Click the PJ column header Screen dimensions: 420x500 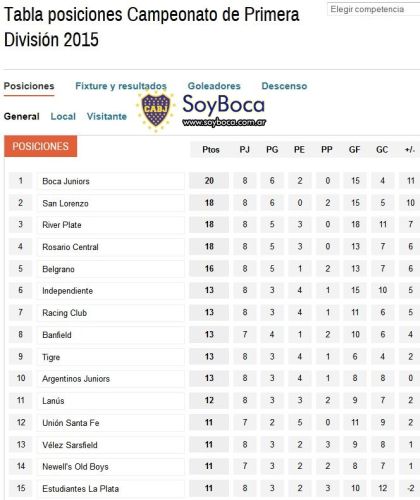tap(245, 150)
